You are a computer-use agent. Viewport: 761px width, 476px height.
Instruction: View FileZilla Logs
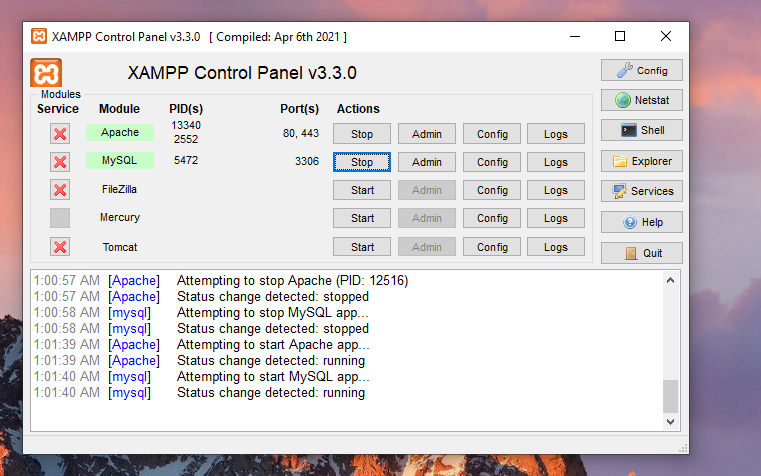point(556,190)
